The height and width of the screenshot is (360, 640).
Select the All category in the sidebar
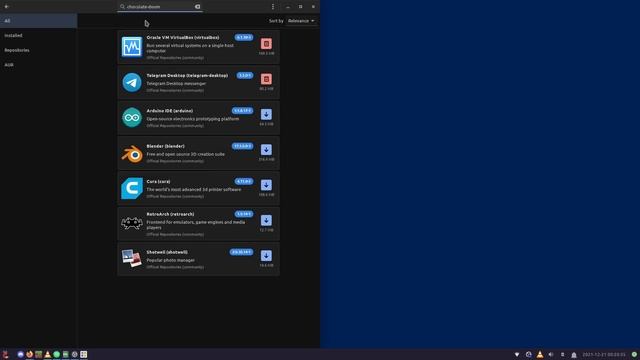point(38,21)
